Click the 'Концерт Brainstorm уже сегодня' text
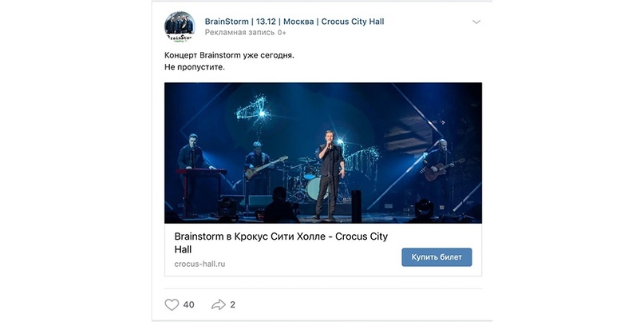Screen dimensions: 644x322 pyautogui.click(x=229, y=55)
